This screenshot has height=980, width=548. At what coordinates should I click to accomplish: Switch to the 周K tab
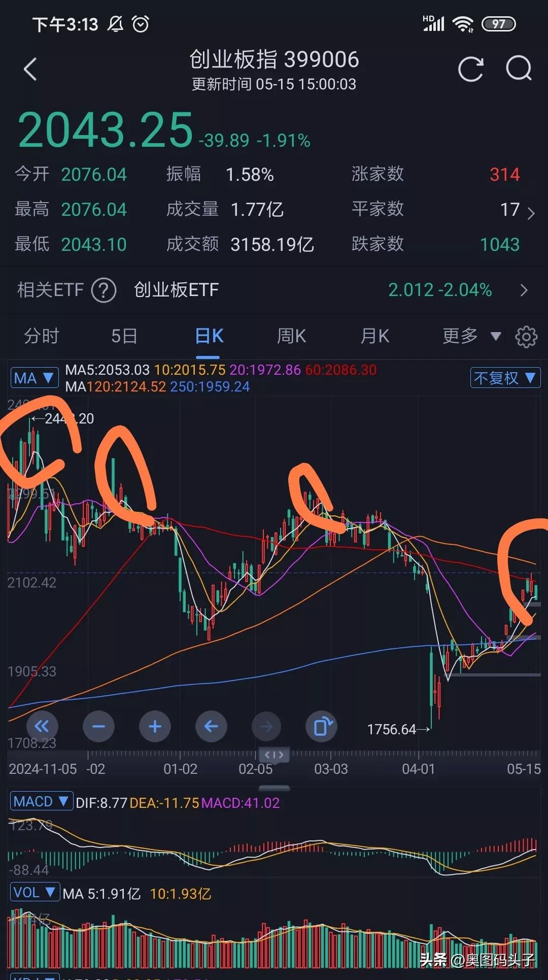292,336
